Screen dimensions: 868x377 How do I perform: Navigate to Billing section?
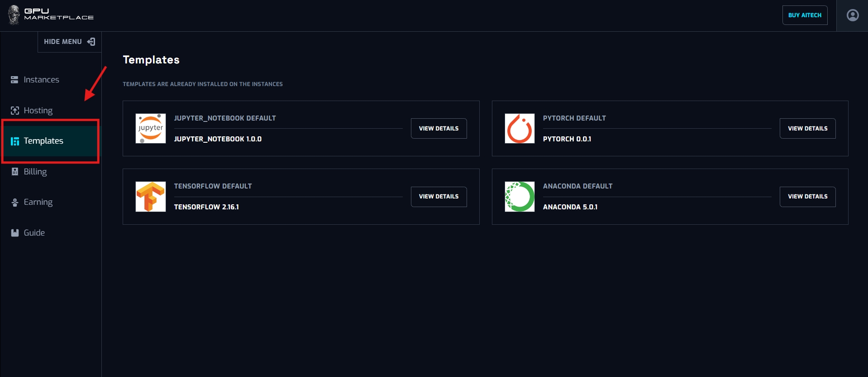35,172
